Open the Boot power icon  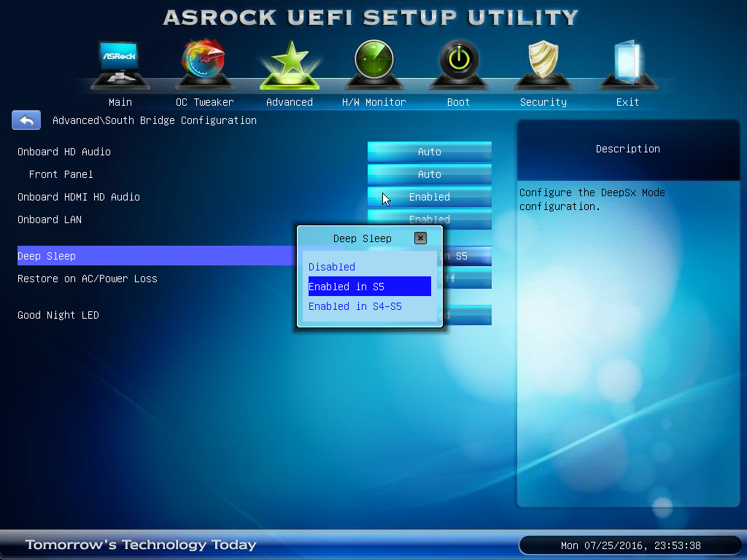coord(458,65)
